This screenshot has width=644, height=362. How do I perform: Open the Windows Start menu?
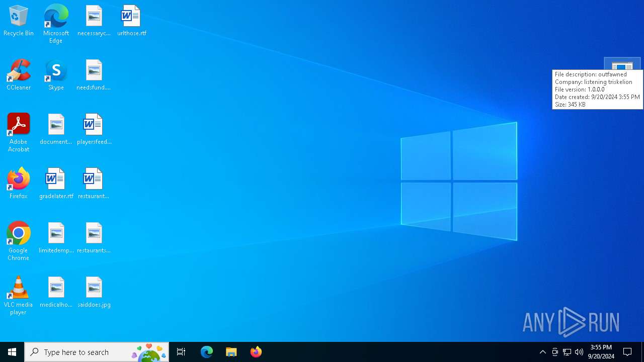12,352
